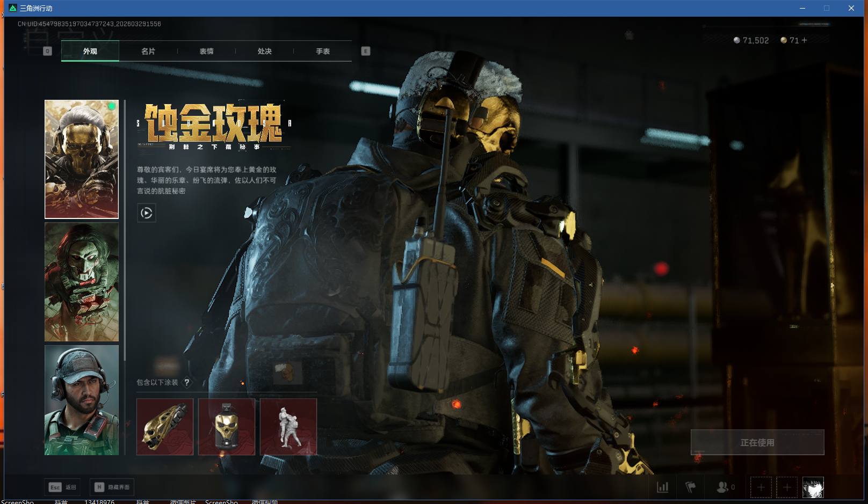Click the plus next to 71 currency
Screen dimensions: 868x504
tap(804, 40)
